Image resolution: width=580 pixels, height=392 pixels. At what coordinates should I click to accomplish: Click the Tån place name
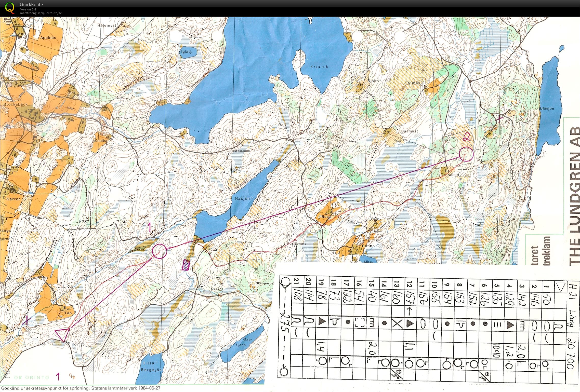click(x=68, y=313)
